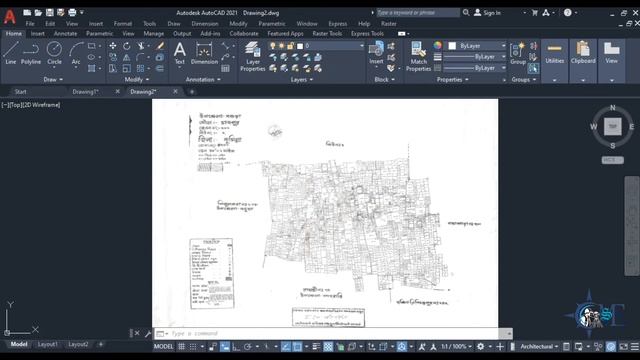
Task: Switch to Layout1 tab
Action: tap(47, 344)
